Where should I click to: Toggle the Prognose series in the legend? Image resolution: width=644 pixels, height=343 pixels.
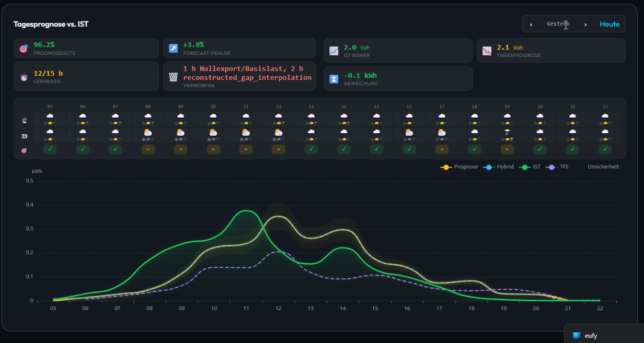tap(459, 167)
